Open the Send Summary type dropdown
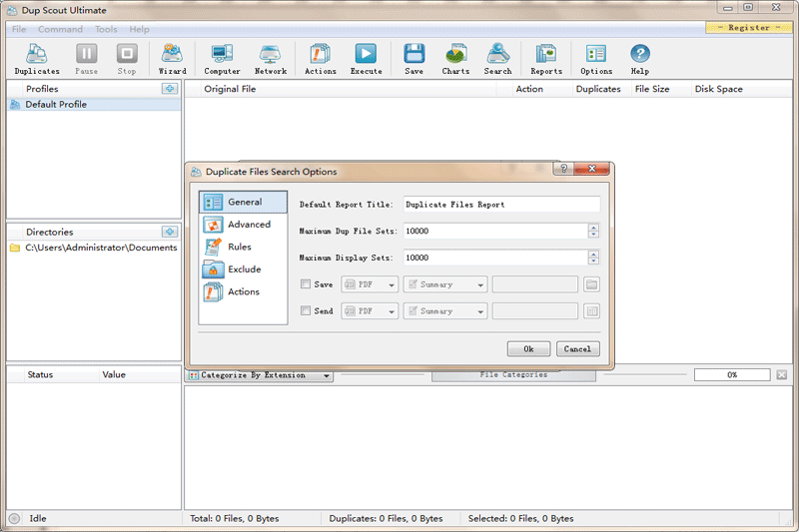Screen dimensions: 799x532 (445, 311)
